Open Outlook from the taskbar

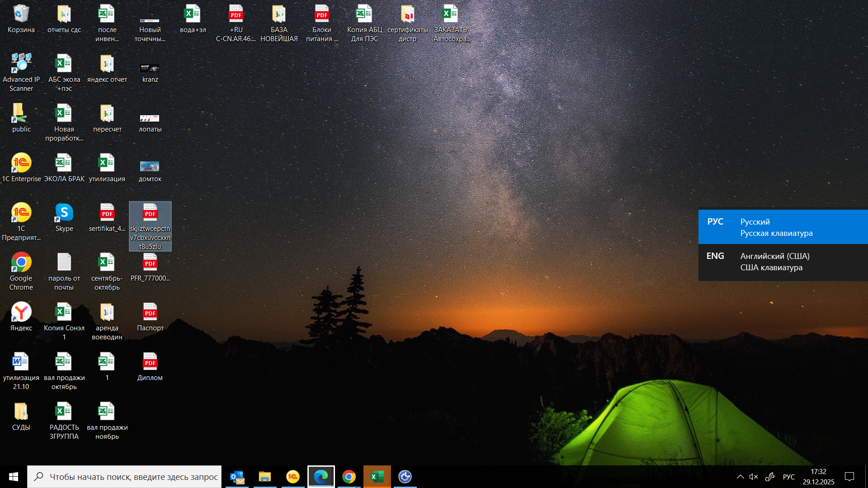(x=237, y=477)
